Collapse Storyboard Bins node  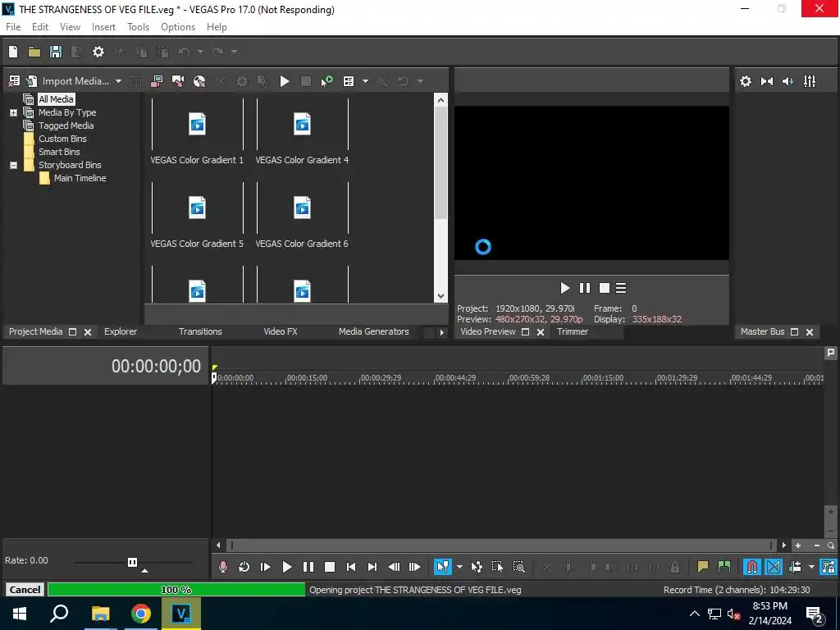(13, 165)
